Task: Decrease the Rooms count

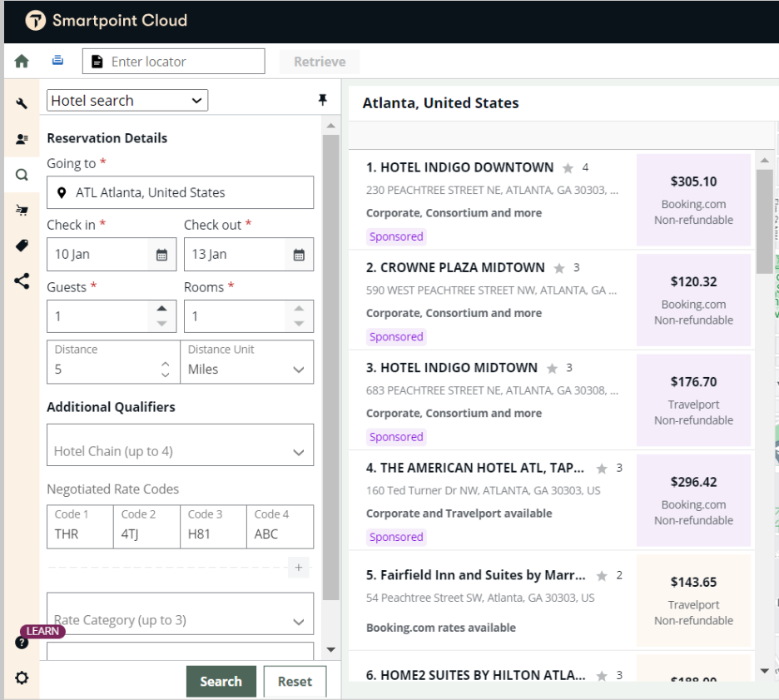Action: pos(299,324)
